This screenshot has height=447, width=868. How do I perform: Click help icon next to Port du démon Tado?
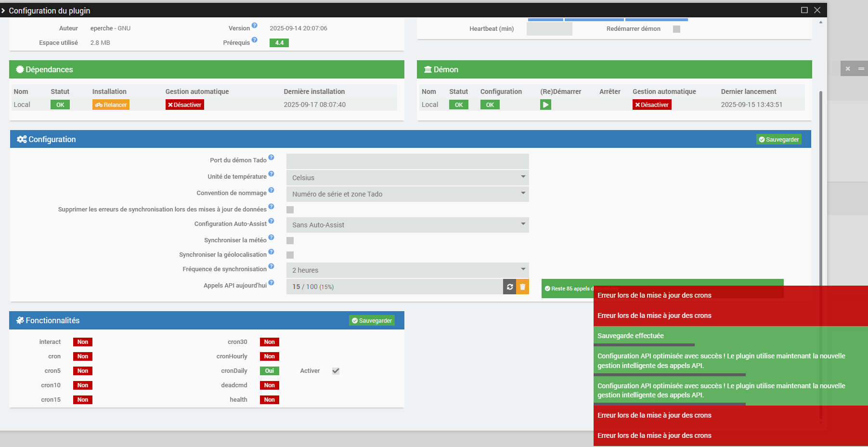coord(271,158)
